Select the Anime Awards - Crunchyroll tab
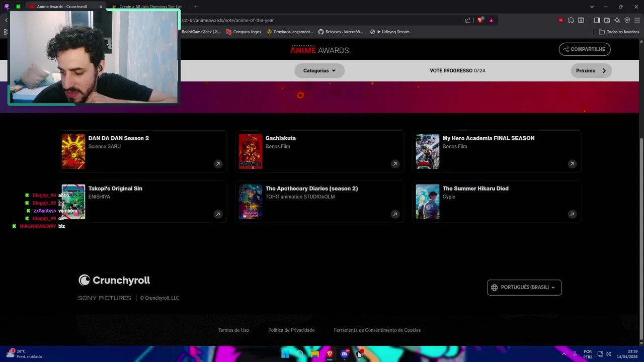The width and height of the screenshot is (644, 362). (x=62, y=7)
